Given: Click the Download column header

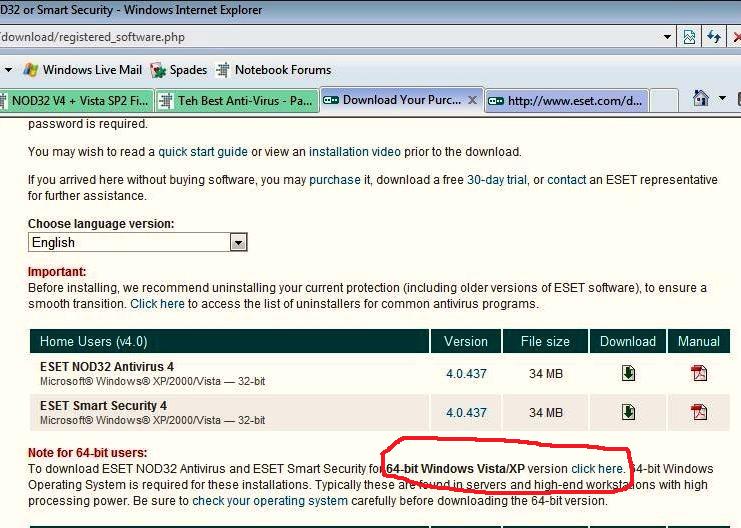Looking at the screenshot, I should click(x=628, y=341).
